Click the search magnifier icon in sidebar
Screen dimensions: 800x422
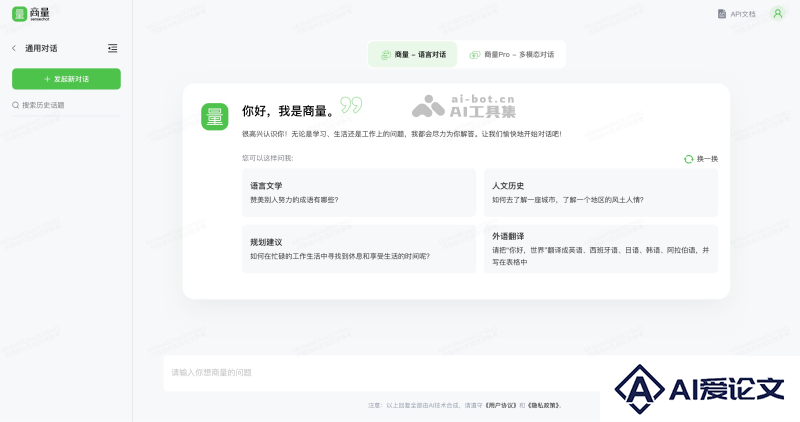coord(16,105)
